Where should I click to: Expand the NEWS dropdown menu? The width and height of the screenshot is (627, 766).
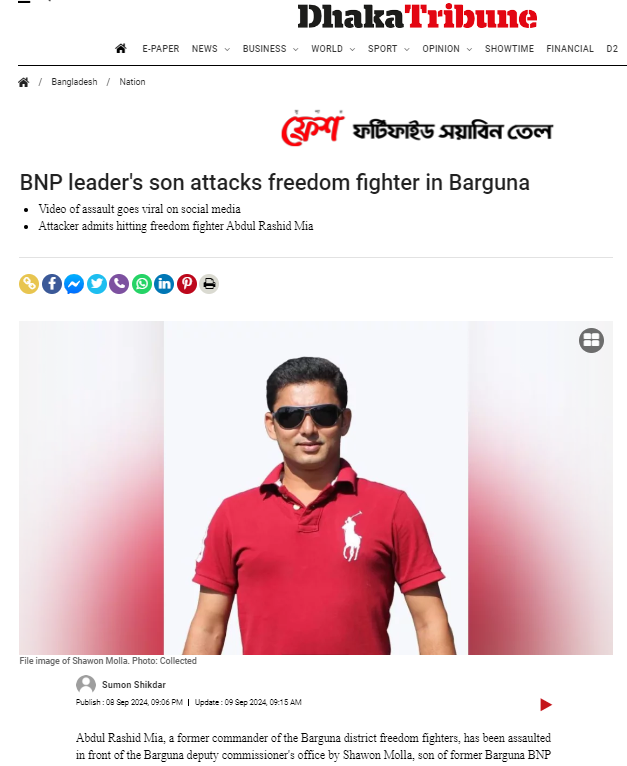coord(211,49)
